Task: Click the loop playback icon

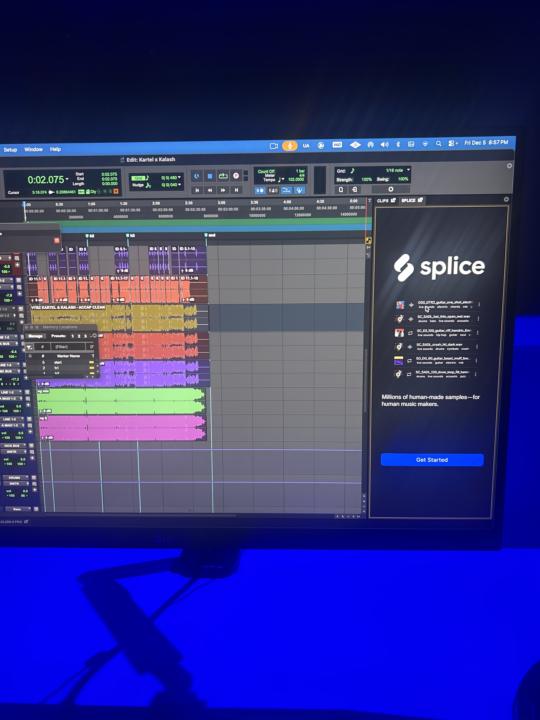Action: pyautogui.click(x=223, y=176)
